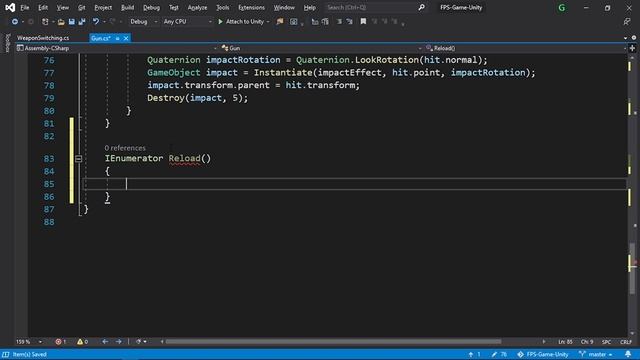Expand Attach to Unity dropdown arrow
Image resolution: width=640 pixels, height=360 pixels.
coord(268,22)
